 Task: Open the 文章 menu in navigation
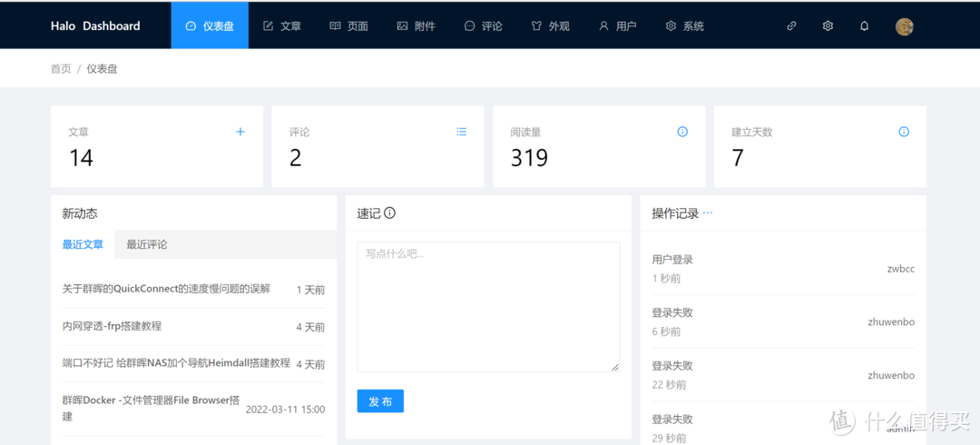tap(282, 25)
